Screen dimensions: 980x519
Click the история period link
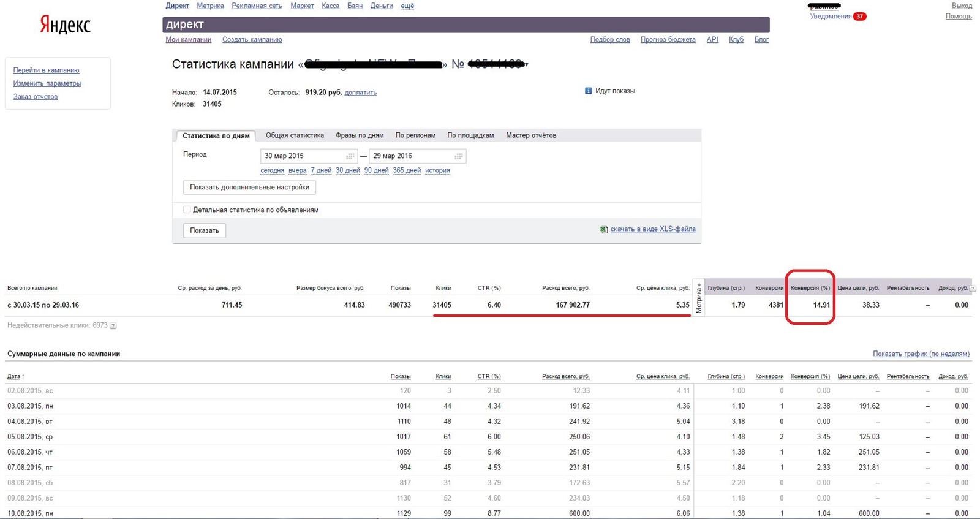click(437, 170)
